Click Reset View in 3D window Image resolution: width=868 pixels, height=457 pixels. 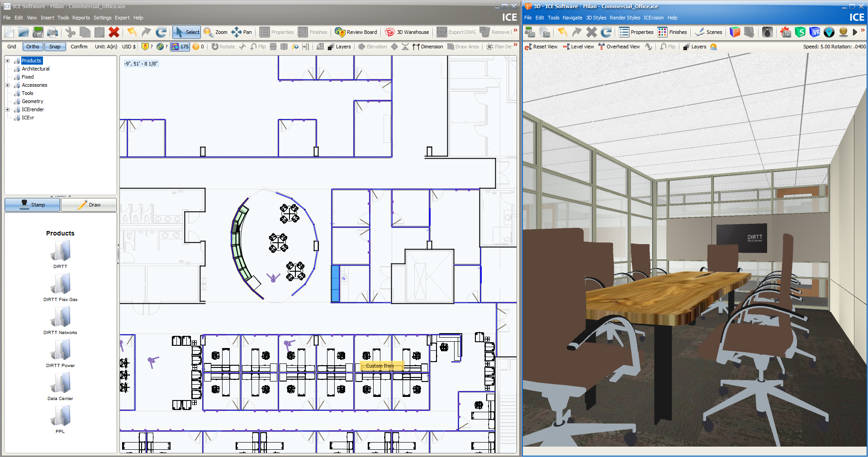[541, 47]
